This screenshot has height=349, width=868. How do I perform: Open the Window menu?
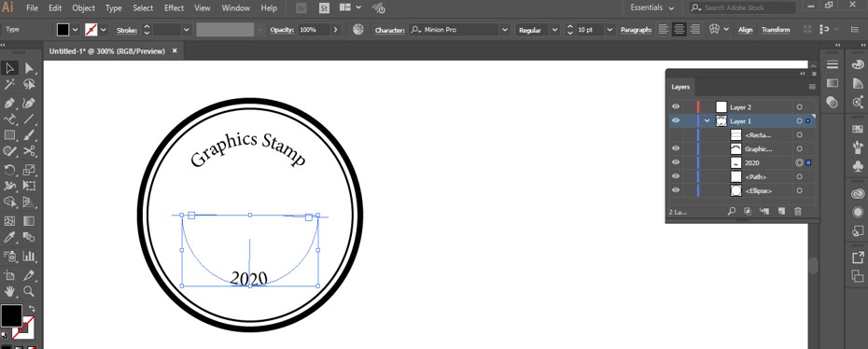236,8
